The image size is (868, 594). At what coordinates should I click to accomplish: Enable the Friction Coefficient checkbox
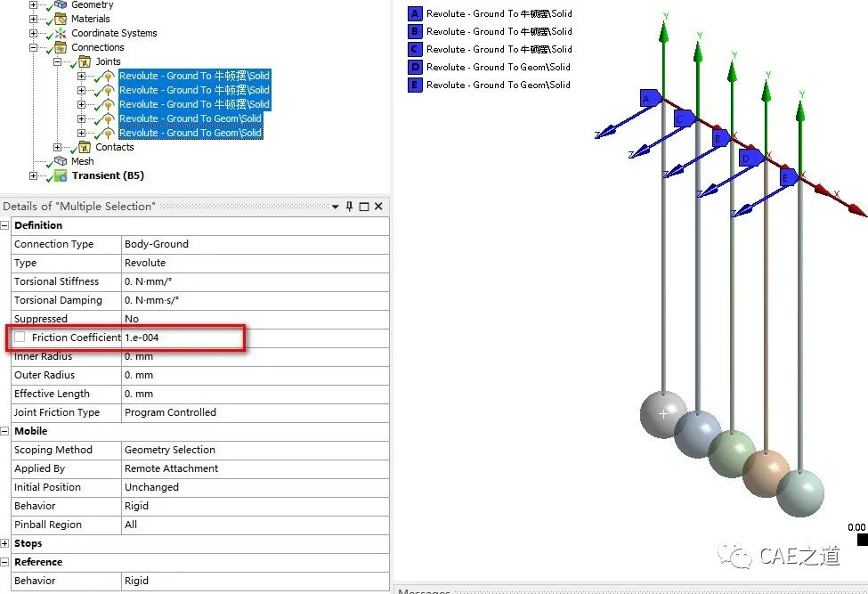click(x=20, y=337)
